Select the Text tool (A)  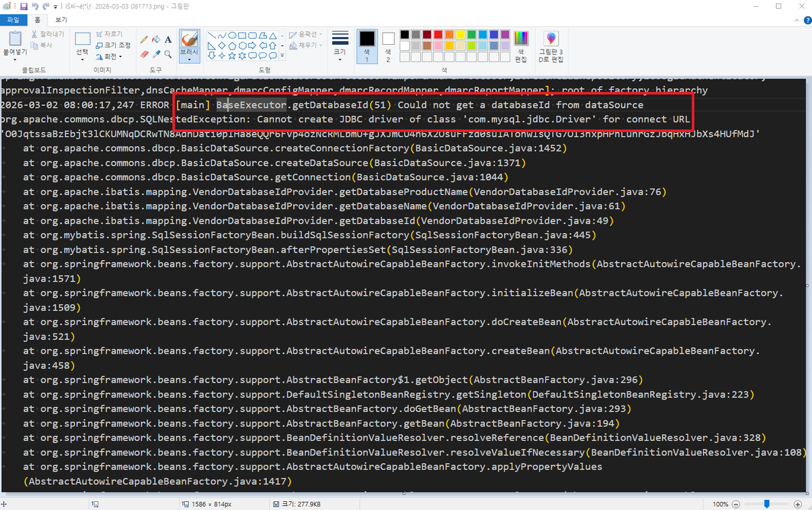[168, 39]
